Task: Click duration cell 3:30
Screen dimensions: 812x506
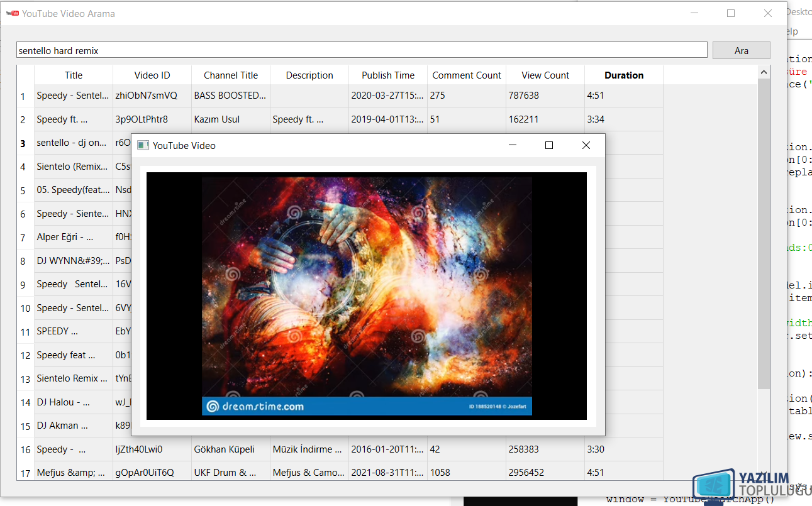Action: click(624, 449)
